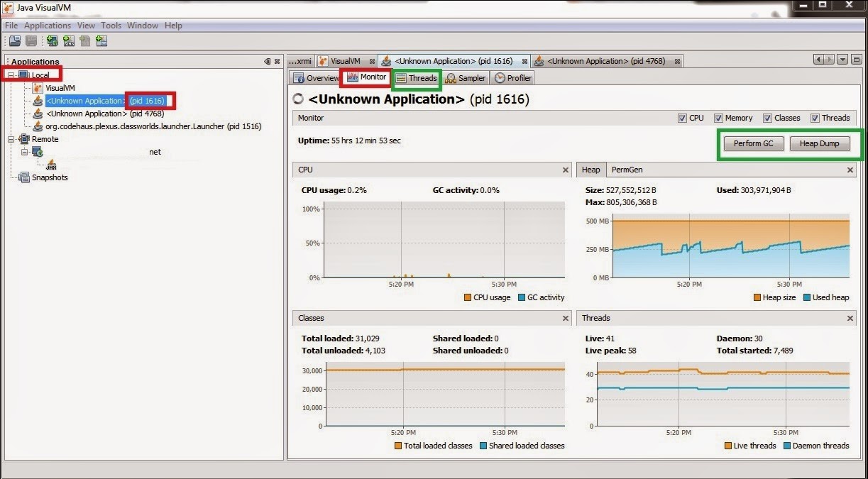Switch to the Monitor tab
This screenshot has width=868, height=479.
367,77
